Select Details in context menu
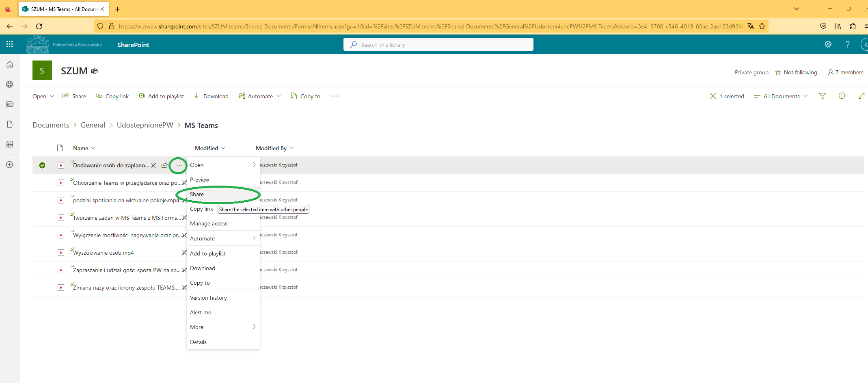Image resolution: width=868 pixels, height=383 pixels. [223, 342]
